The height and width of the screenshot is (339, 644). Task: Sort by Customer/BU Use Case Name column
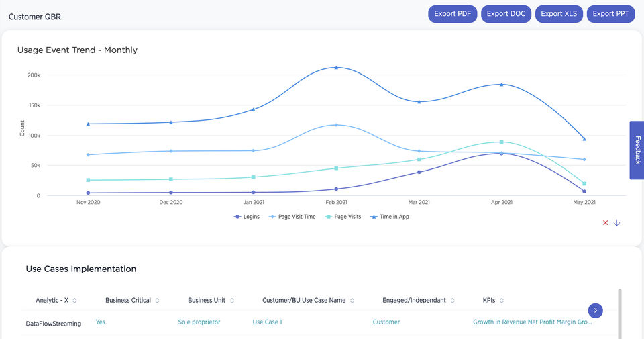pyautogui.click(x=352, y=301)
